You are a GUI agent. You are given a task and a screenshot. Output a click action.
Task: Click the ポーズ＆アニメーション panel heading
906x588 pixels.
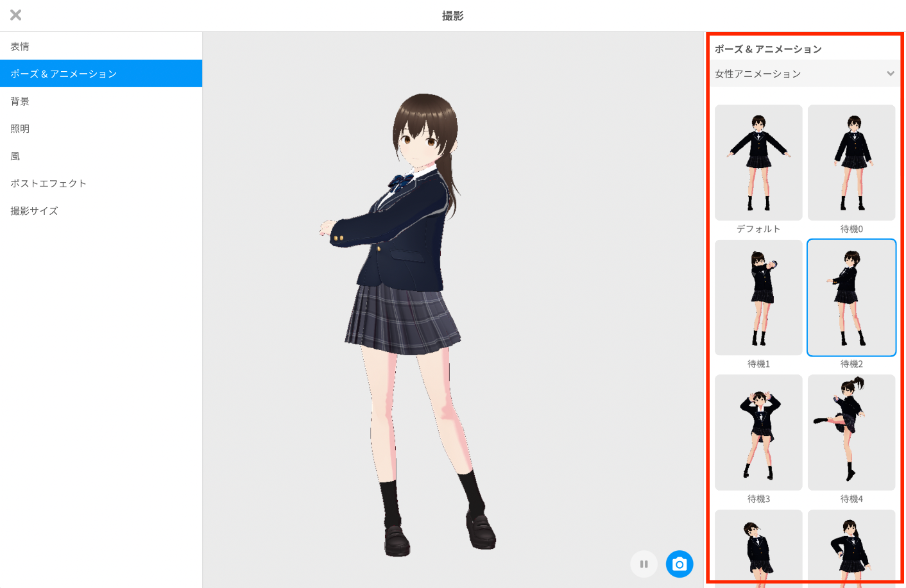(768, 49)
